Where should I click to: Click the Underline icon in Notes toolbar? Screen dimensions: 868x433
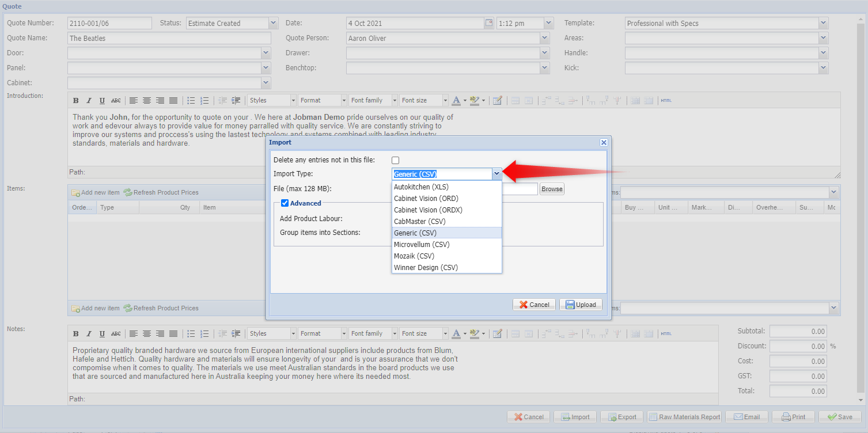coord(102,333)
